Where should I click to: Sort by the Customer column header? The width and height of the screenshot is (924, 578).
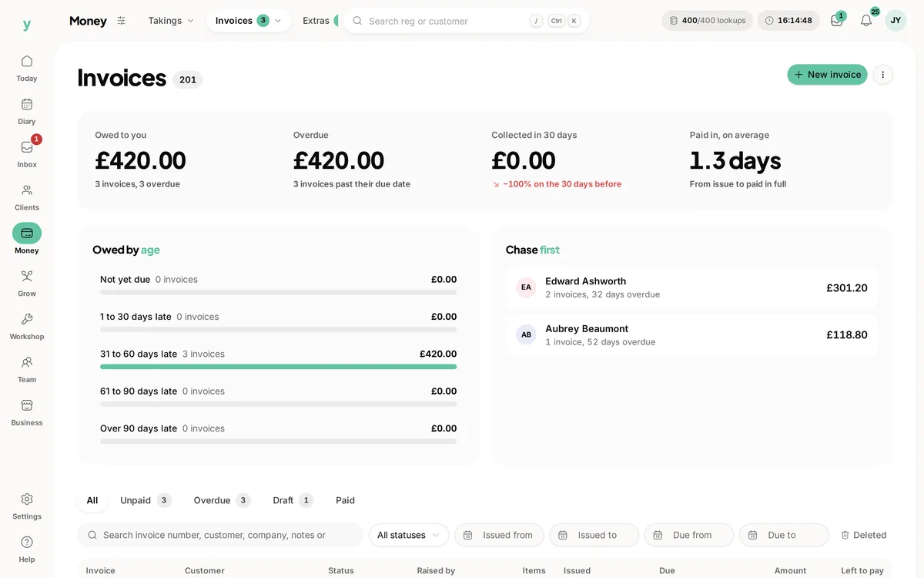[x=205, y=570]
